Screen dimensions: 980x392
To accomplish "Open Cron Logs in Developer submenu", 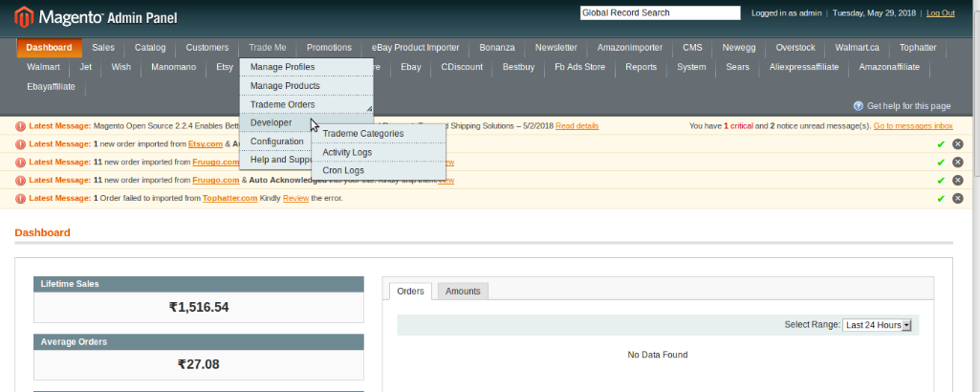I will tap(379, 170).
